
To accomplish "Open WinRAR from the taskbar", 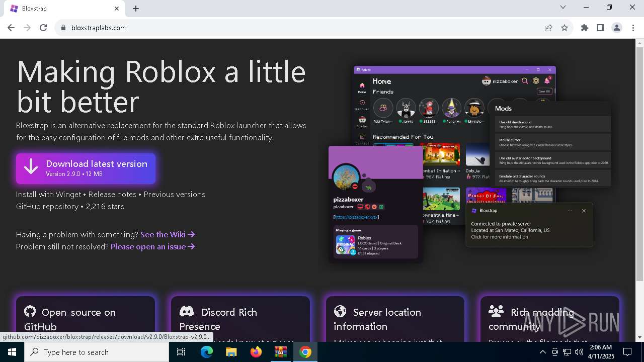I will pos(280,352).
